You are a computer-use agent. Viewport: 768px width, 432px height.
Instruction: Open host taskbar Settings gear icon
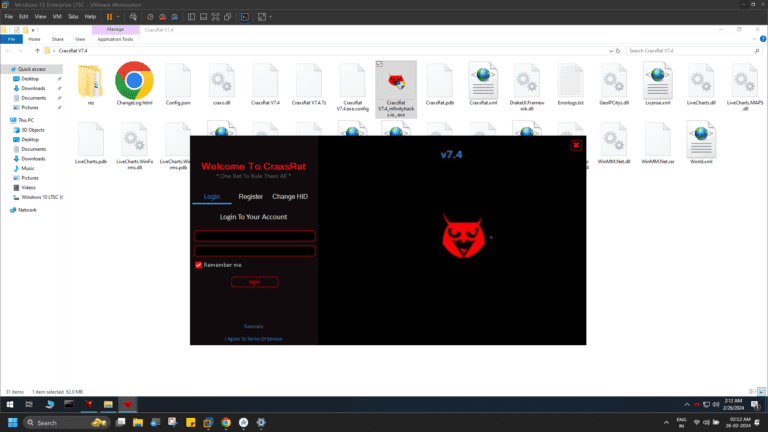pyautogui.click(x=261, y=422)
